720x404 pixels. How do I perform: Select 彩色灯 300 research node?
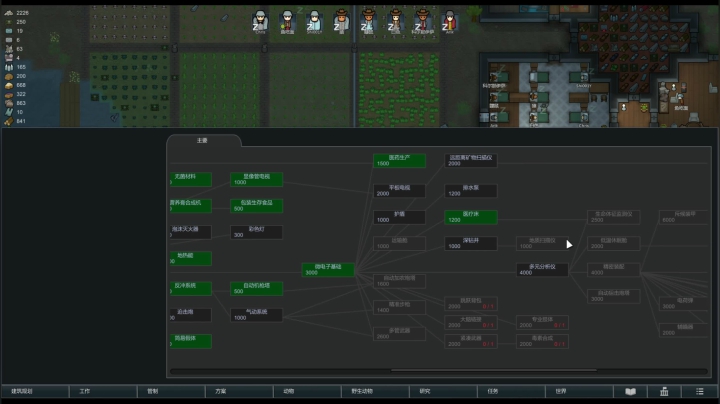[x=256, y=232]
